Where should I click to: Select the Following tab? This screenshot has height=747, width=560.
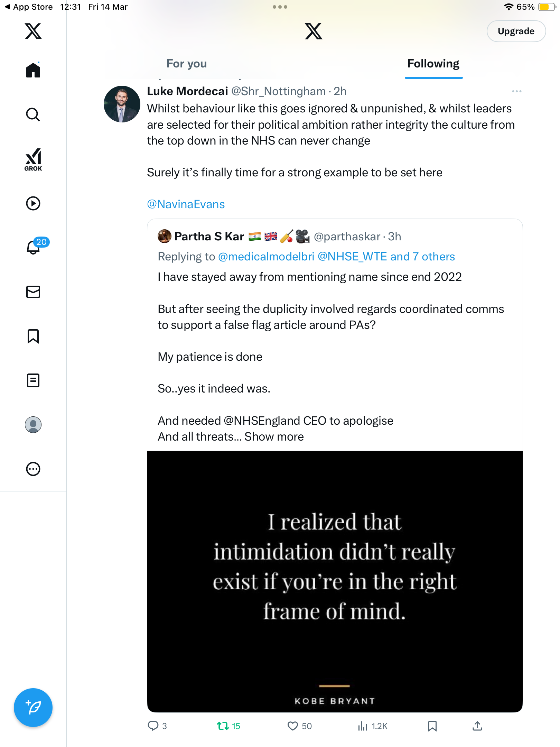(433, 64)
